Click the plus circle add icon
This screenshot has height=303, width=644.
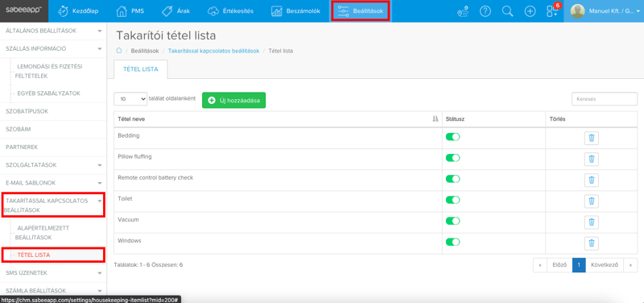tap(530, 11)
